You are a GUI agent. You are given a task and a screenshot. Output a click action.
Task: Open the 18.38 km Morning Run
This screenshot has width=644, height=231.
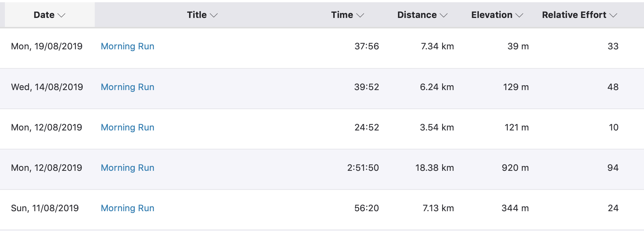pyautogui.click(x=127, y=168)
